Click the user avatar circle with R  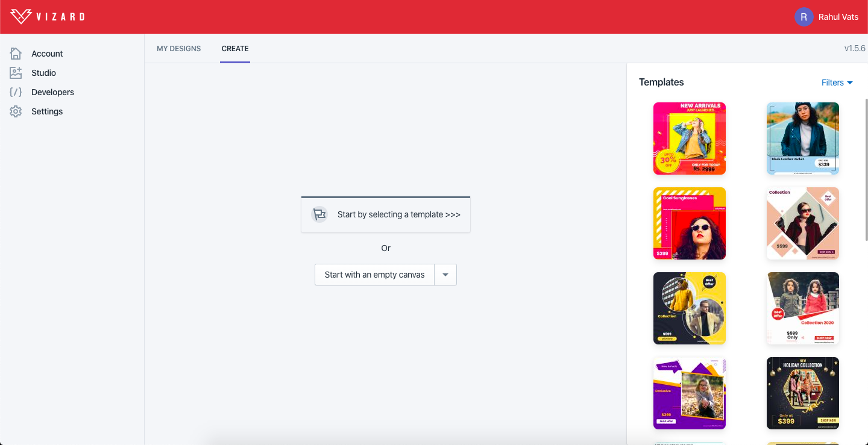point(804,17)
